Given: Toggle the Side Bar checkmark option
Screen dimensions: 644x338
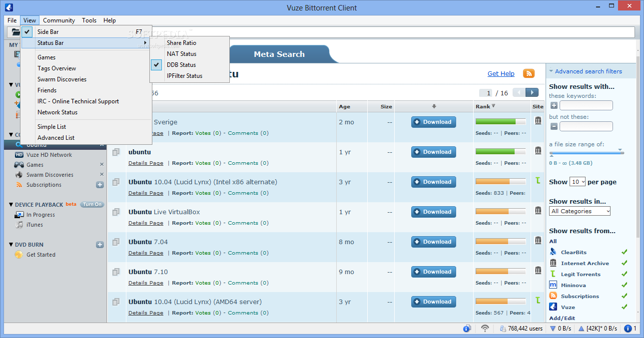Looking at the screenshot, I should click(27, 31).
